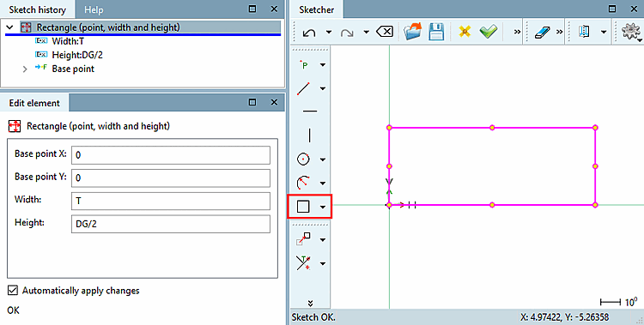
Task: Click the Rectangle title in Edit element
Action: 98,126
